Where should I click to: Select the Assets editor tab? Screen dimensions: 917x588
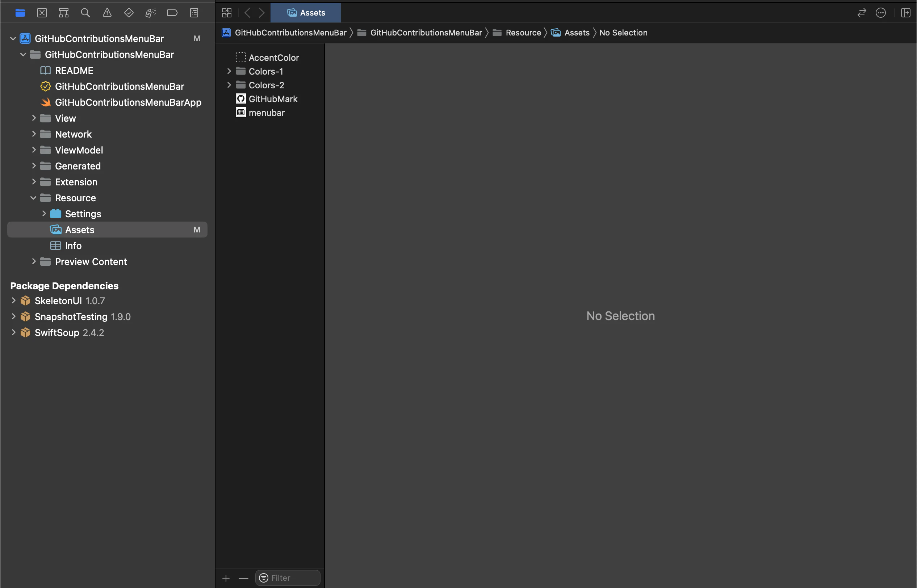[x=306, y=13]
